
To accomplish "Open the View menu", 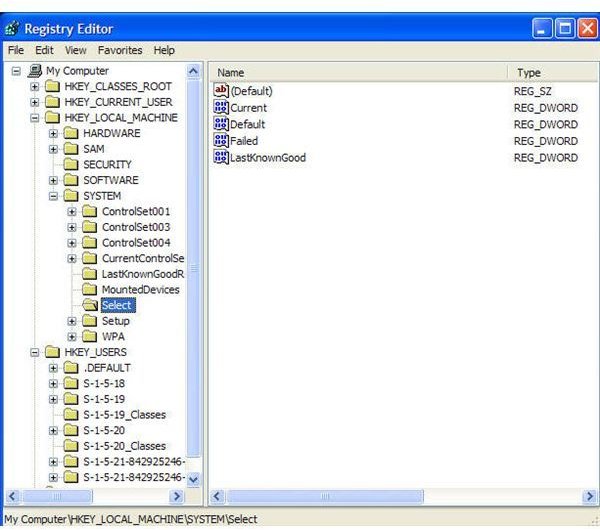I will tap(75, 50).
